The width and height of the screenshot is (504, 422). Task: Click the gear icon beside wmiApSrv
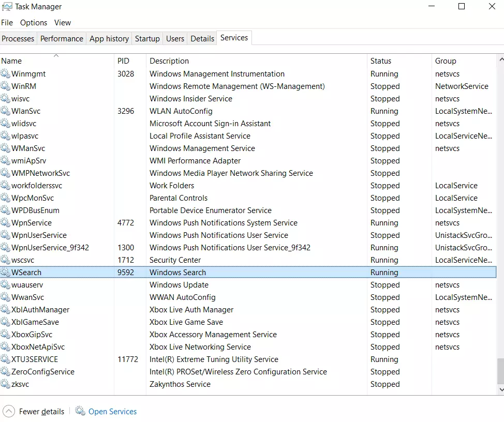click(x=5, y=161)
